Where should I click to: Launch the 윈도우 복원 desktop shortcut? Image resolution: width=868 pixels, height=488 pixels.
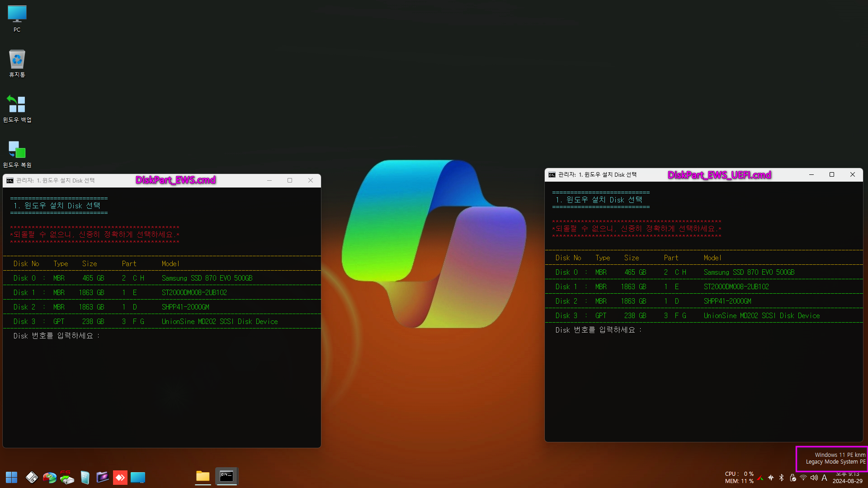(17, 154)
